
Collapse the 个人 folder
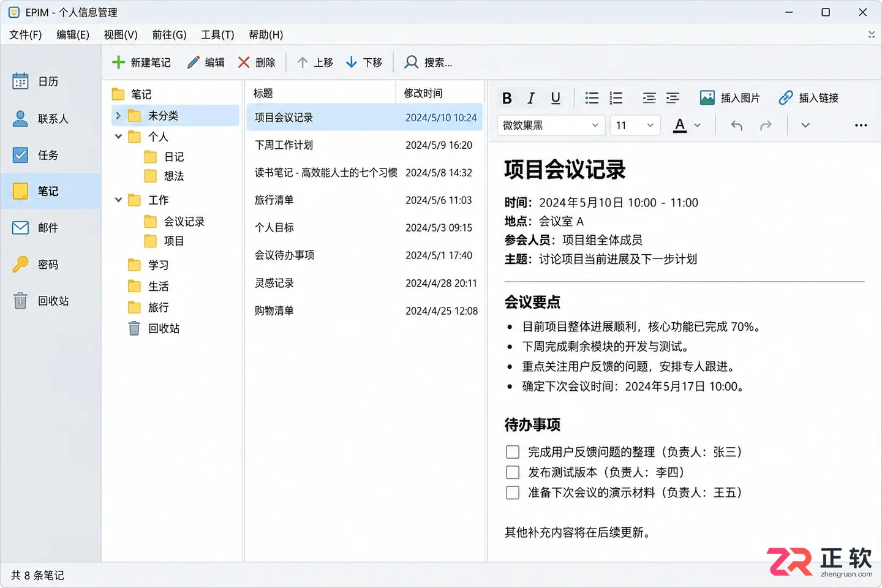click(x=119, y=137)
